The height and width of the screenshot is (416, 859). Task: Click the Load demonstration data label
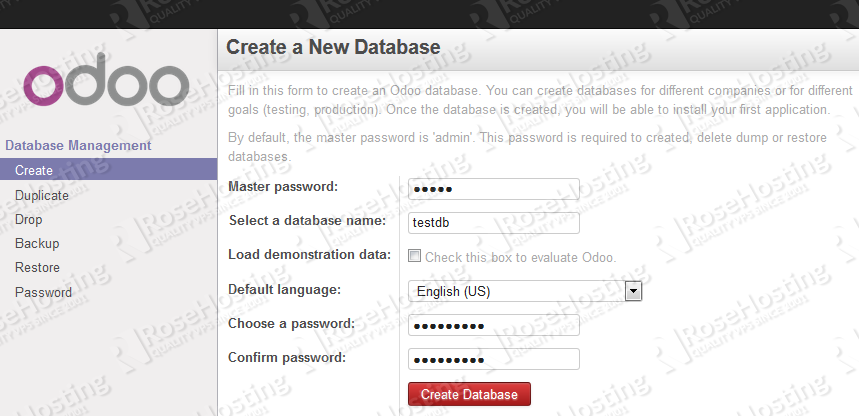(x=310, y=255)
